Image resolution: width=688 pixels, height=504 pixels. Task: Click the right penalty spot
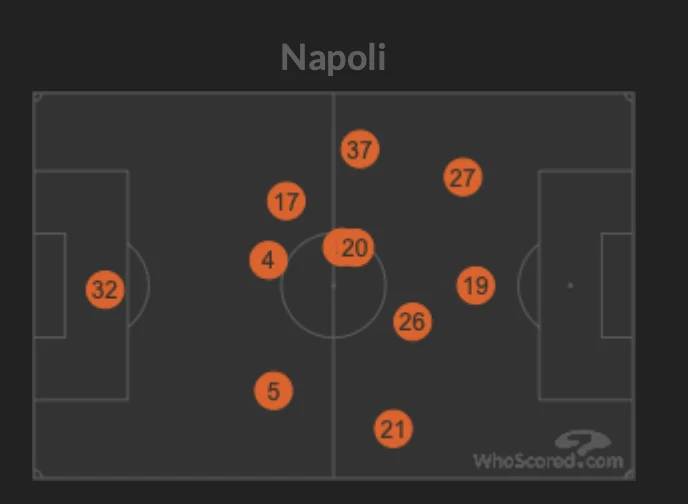[x=570, y=285]
